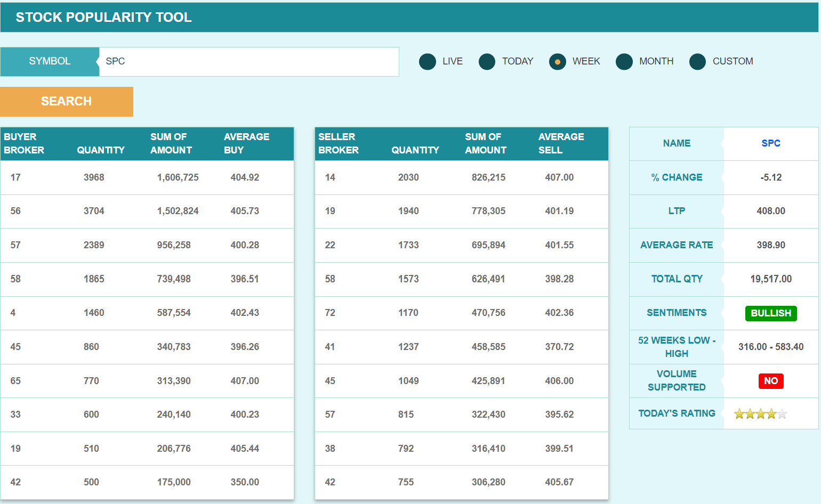821x504 pixels.
Task: Select buyer broker 17 row
Action: [x=147, y=177]
